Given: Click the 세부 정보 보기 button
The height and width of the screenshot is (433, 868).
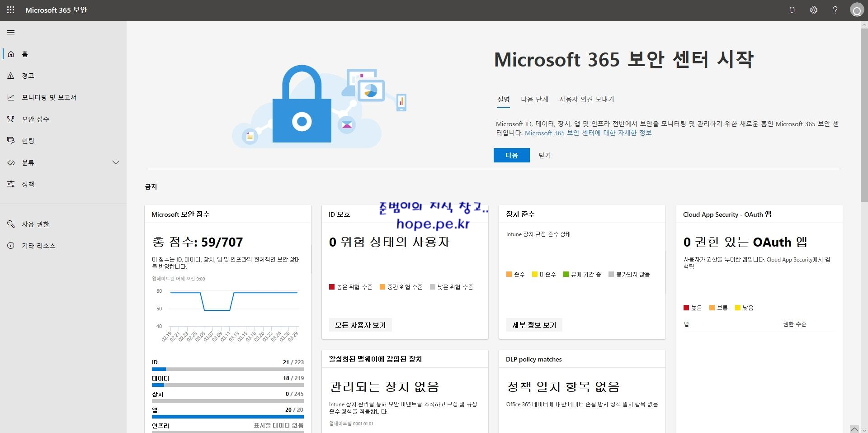Looking at the screenshot, I should (x=534, y=325).
